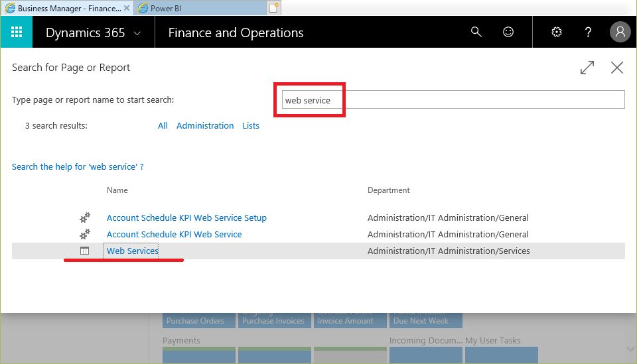The width and height of the screenshot is (637, 364).
Task: Open the Account Schedule KPI Web Service link
Action: (174, 234)
